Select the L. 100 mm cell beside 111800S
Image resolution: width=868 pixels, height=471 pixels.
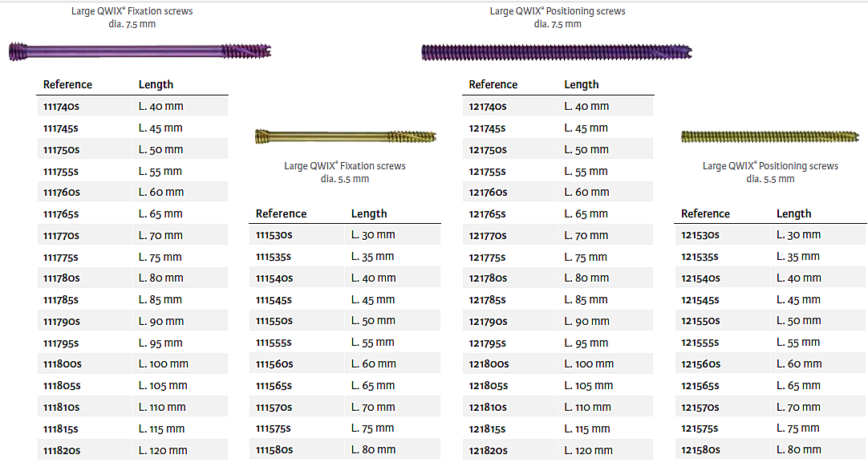click(x=163, y=364)
